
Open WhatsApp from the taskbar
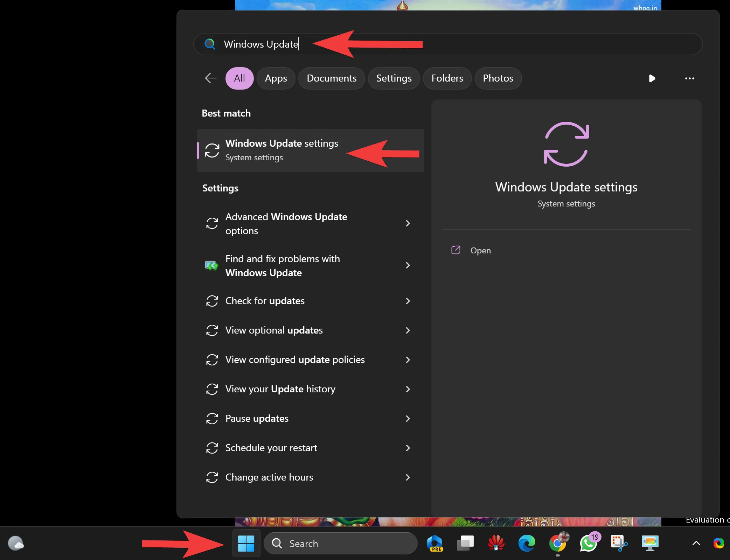click(x=589, y=543)
